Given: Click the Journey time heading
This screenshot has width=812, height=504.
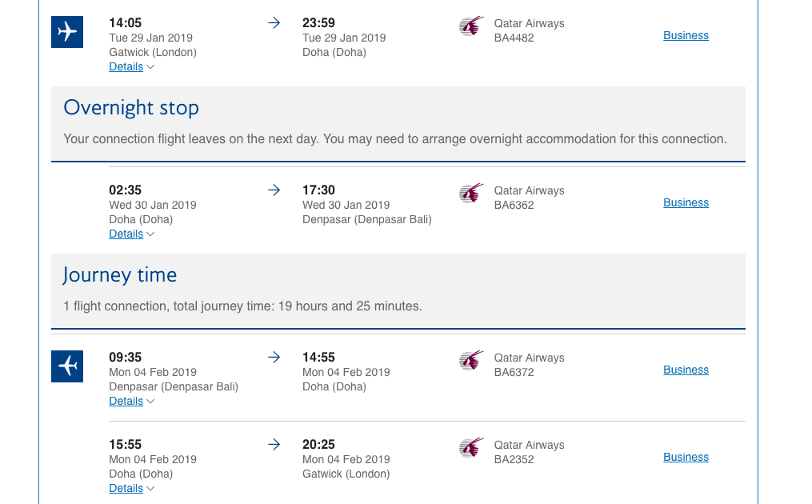Looking at the screenshot, I should [x=120, y=275].
